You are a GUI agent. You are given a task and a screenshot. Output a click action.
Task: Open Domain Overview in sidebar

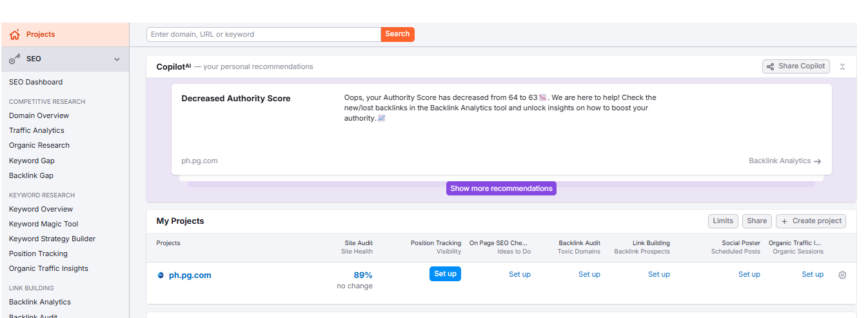39,115
